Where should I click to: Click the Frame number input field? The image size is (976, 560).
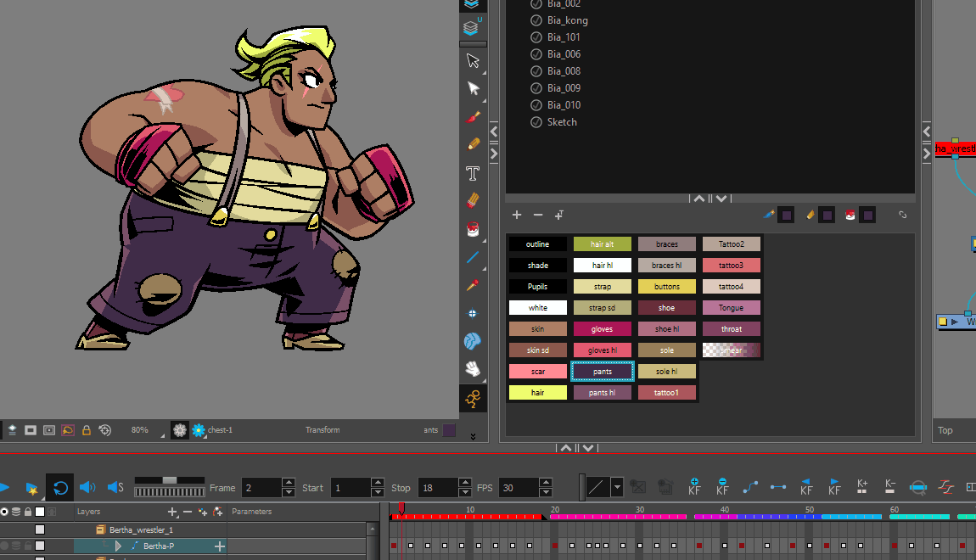tap(263, 487)
